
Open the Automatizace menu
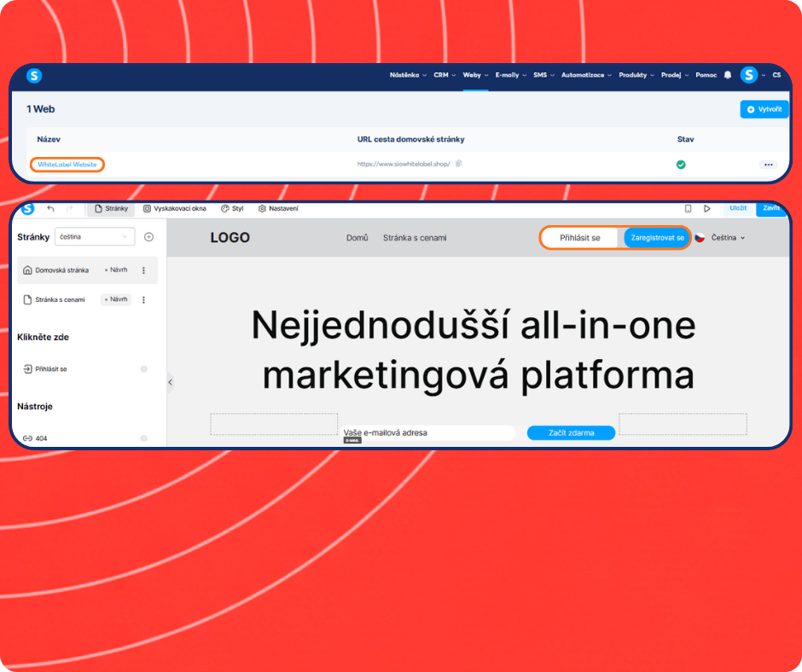point(586,75)
